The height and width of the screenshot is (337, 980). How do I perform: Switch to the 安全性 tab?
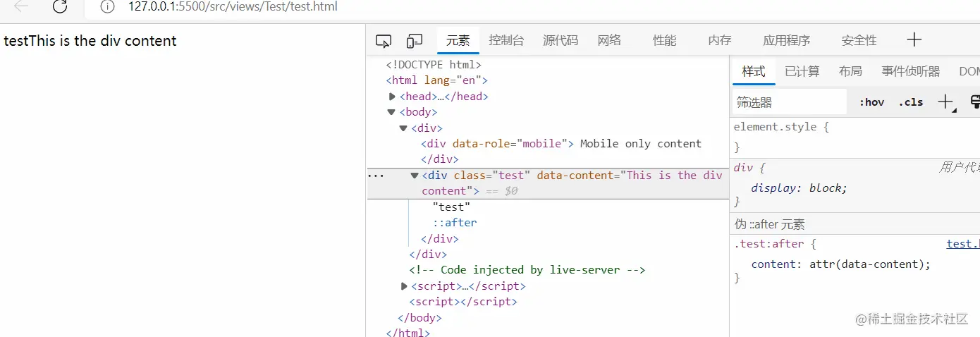click(859, 41)
